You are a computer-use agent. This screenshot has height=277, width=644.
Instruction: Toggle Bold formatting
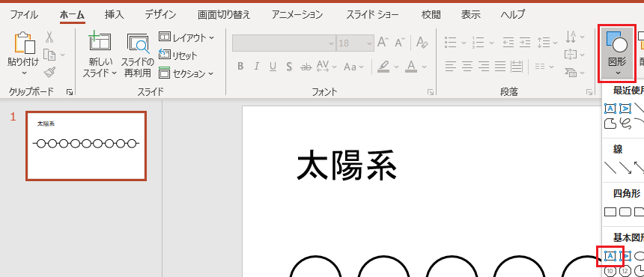[240, 66]
